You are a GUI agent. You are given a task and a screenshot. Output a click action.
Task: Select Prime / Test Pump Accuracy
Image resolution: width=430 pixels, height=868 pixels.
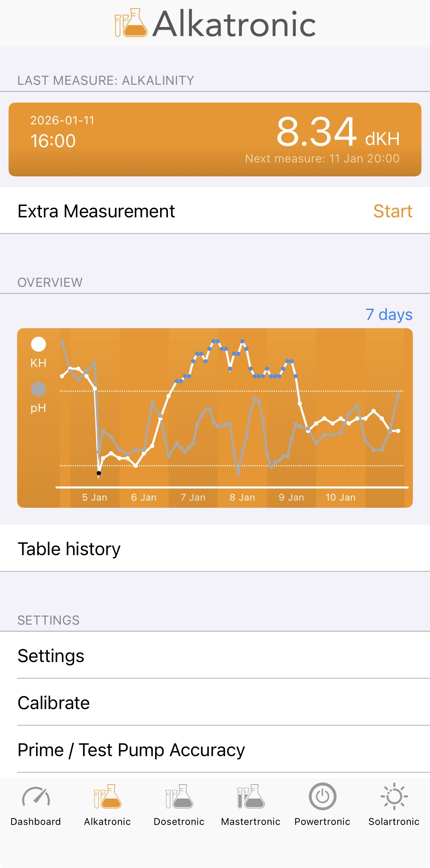(x=215, y=750)
